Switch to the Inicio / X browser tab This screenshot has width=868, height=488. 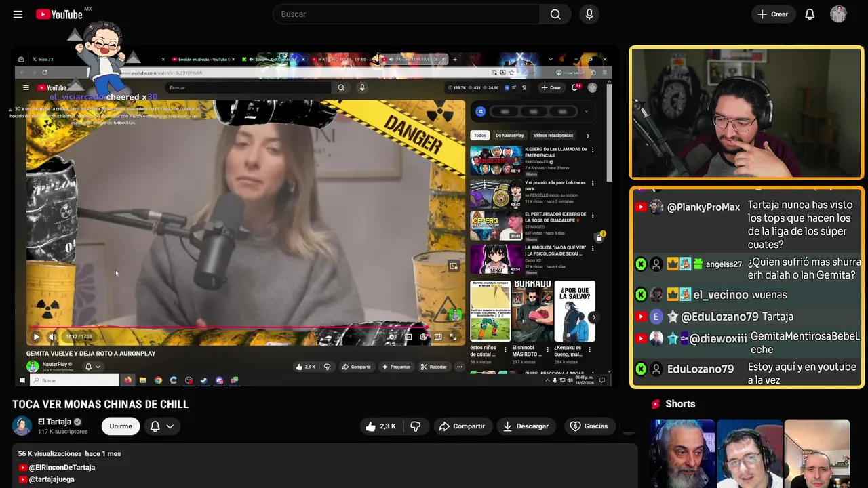coord(47,60)
